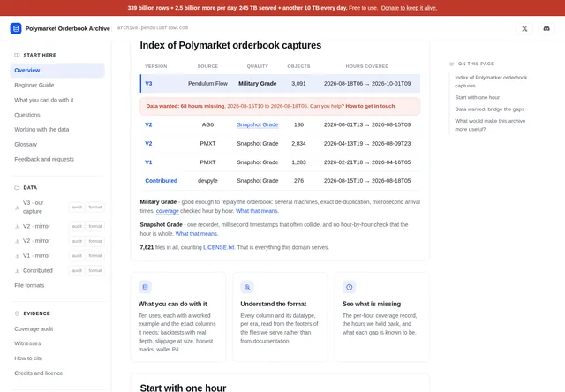The height and width of the screenshot is (392, 565).
Task: Open Witnesses in the sidebar
Action: click(x=27, y=343)
